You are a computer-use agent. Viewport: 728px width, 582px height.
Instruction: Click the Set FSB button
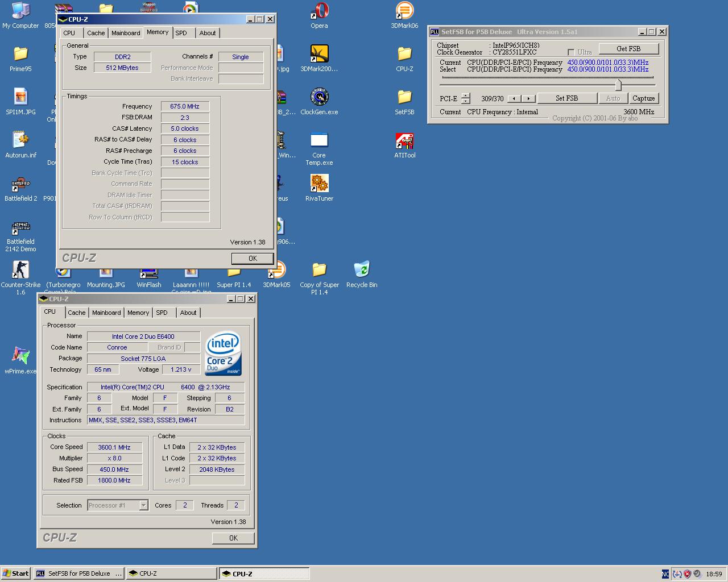pyautogui.click(x=566, y=98)
